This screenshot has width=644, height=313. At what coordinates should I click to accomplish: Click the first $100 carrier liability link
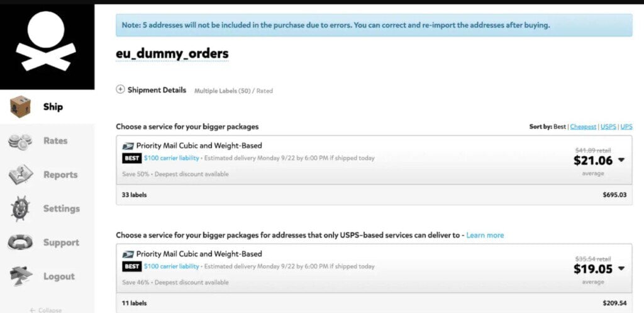[x=171, y=158]
